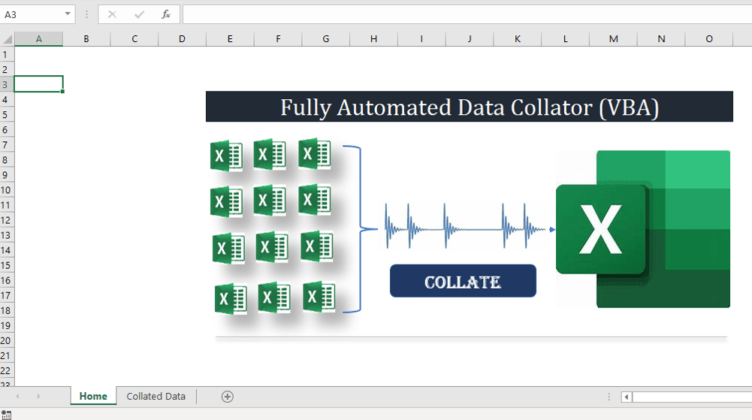The width and height of the screenshot is (752, 420).
Task: Select row 10 header
Action: click(7, 190)
